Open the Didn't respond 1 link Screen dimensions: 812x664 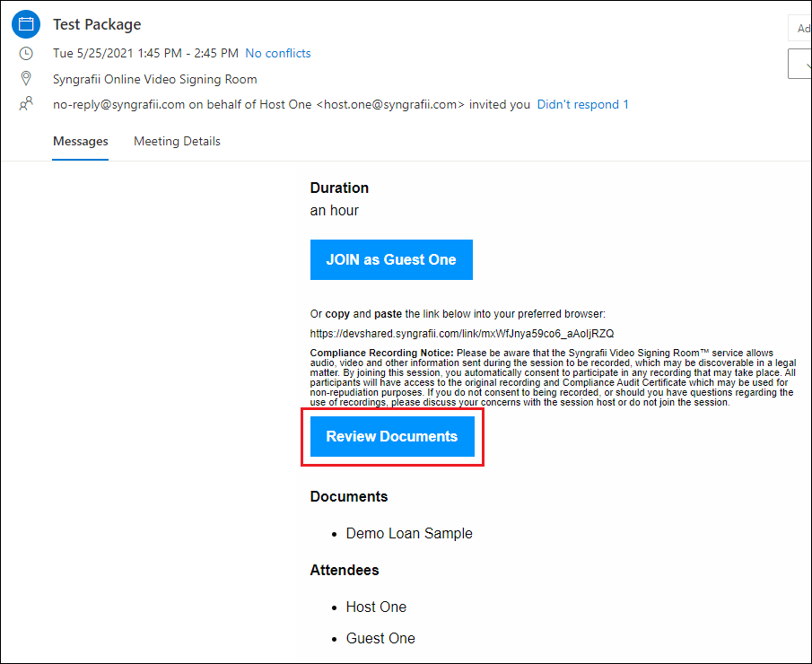(582, 104)
